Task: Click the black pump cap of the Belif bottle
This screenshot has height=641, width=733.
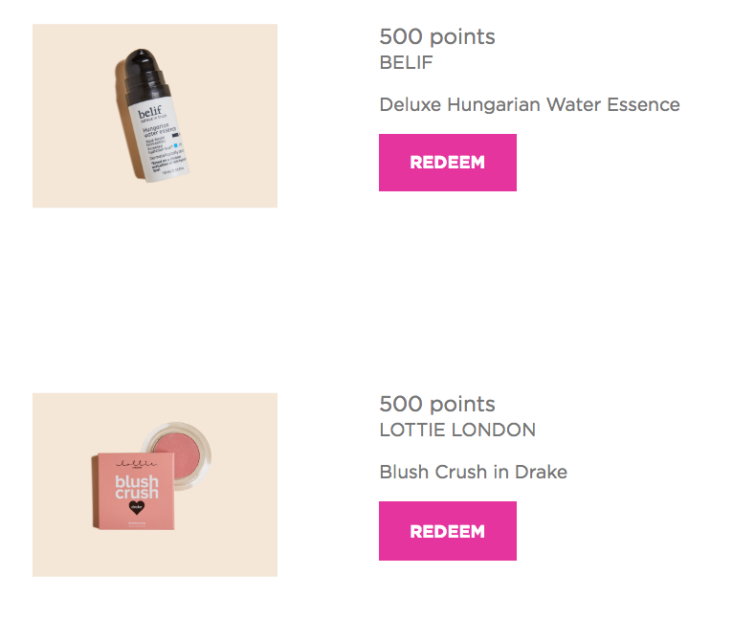Action: coord(143,72)
